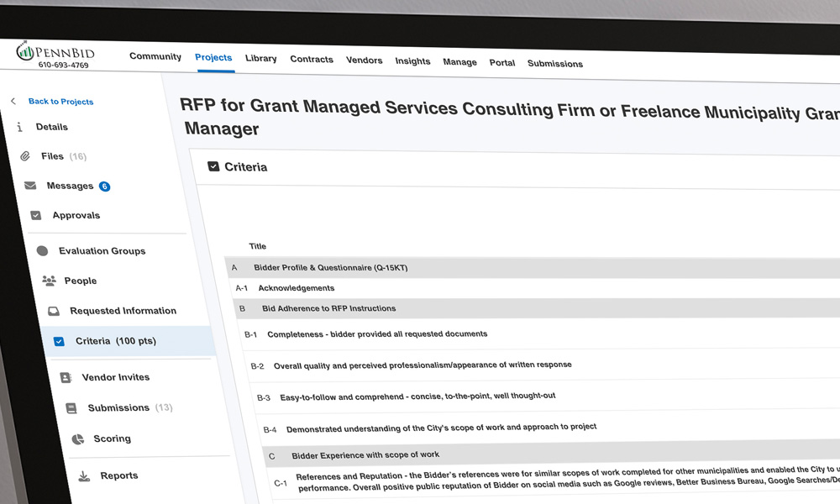The width and height of the screenshot is (840, 504).
Task: Open the Community tab
Action: (x=155, y=56)
